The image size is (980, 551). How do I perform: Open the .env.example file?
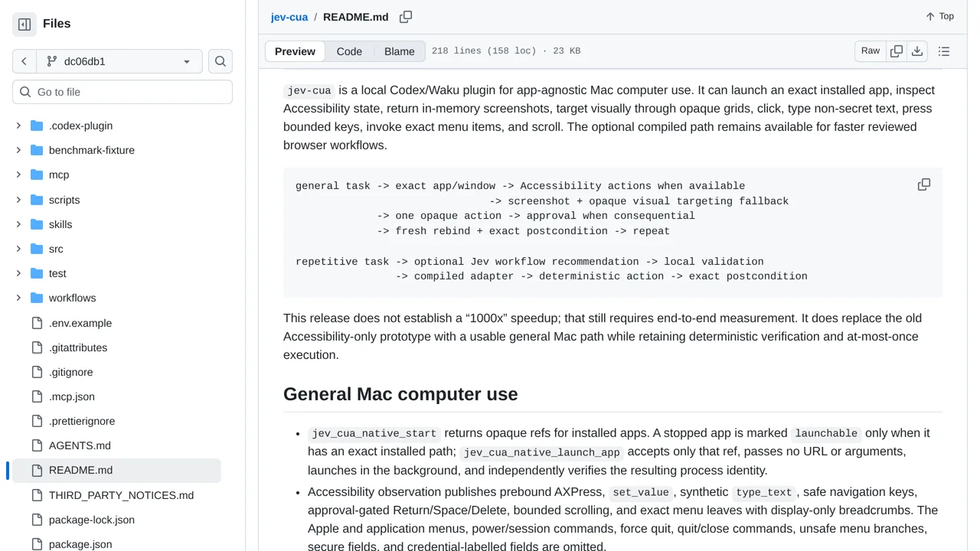click(x=80, y=323)
